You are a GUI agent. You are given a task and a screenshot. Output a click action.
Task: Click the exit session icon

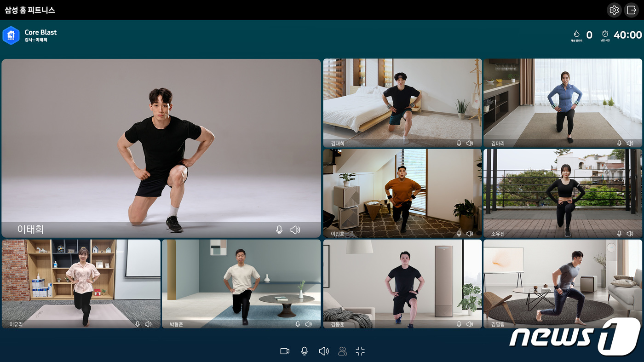[x=632, y=10]
